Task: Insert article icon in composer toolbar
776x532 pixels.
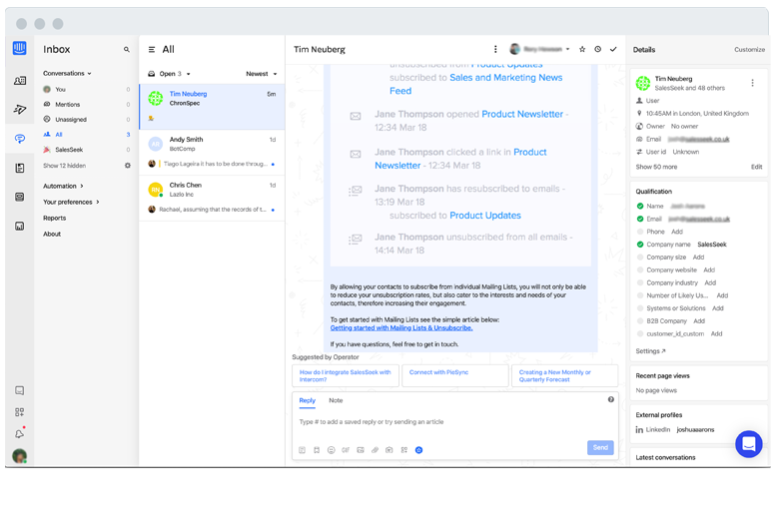Action: coord(389,450)
